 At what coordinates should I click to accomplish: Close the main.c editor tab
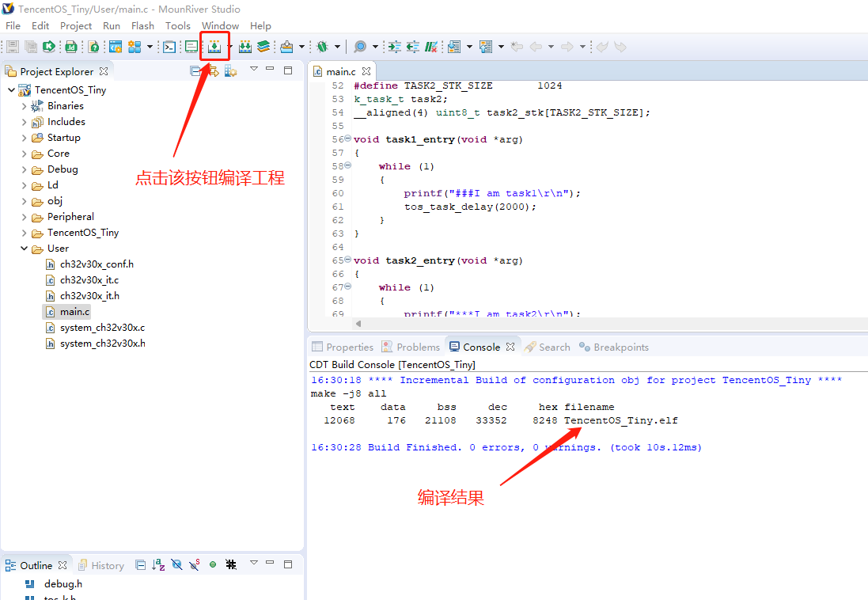[x=366, y=71]
